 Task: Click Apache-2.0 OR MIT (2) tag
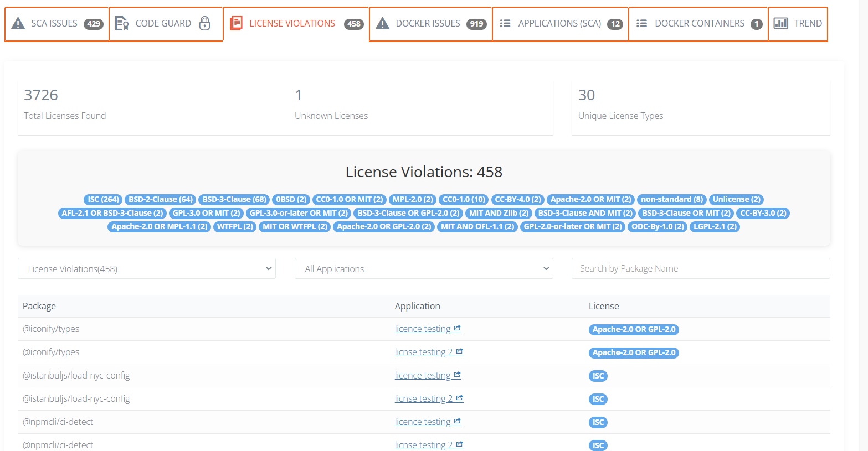point(591,199)
